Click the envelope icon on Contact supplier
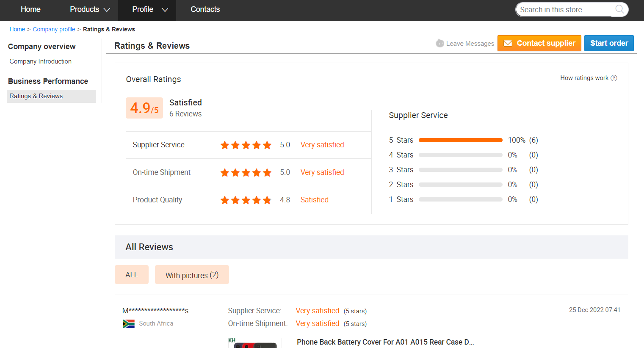The height and width of the screenshot is (348, 644). [508, 43]
